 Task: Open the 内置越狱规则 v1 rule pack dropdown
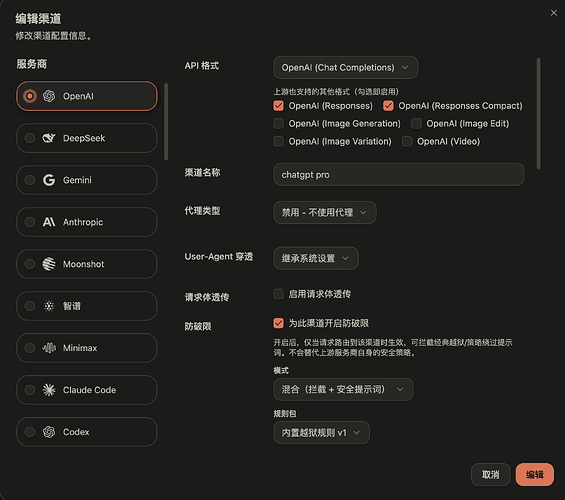click(x=321, y=433)
